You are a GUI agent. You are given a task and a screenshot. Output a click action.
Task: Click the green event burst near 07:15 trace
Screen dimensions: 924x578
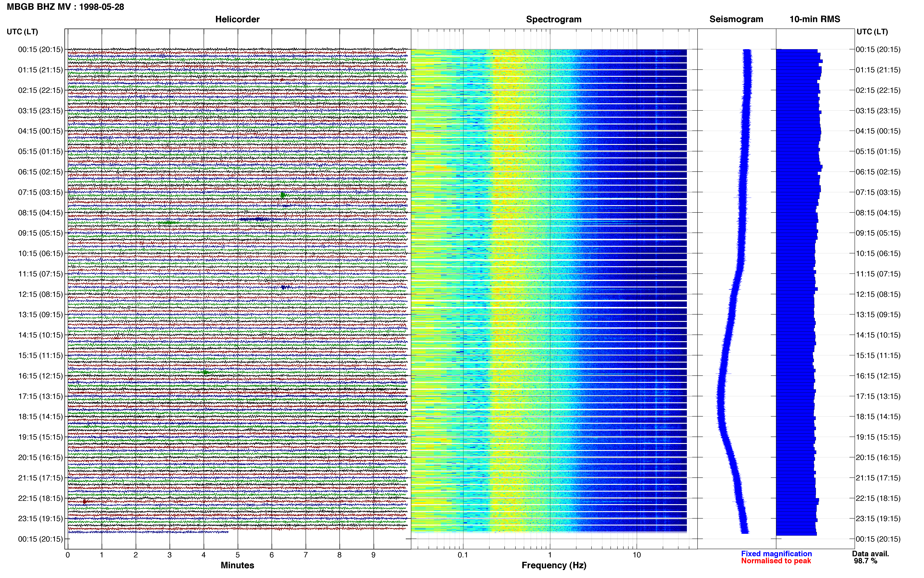(283, 195)
